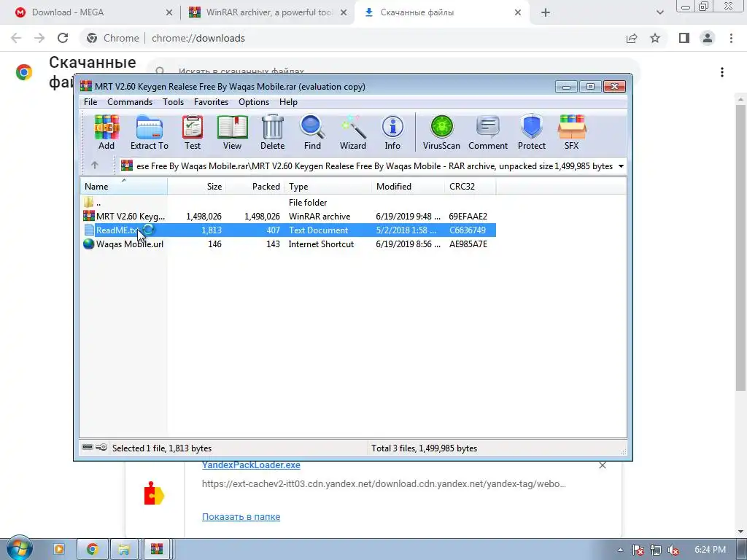Click the Protect shield icon
This screenshot has height=560, width=747.
point(532,133)
